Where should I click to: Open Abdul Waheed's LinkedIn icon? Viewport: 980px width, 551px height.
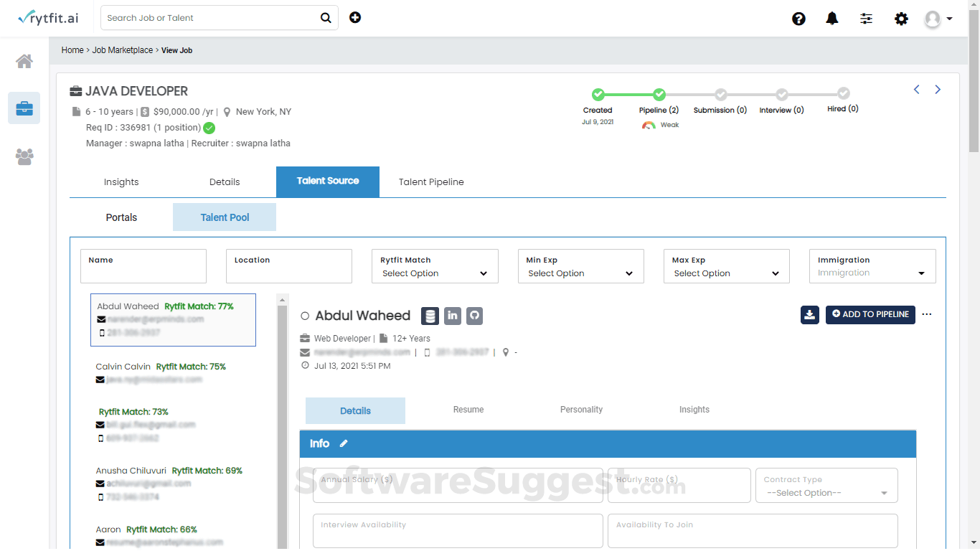tap(452, 316)
